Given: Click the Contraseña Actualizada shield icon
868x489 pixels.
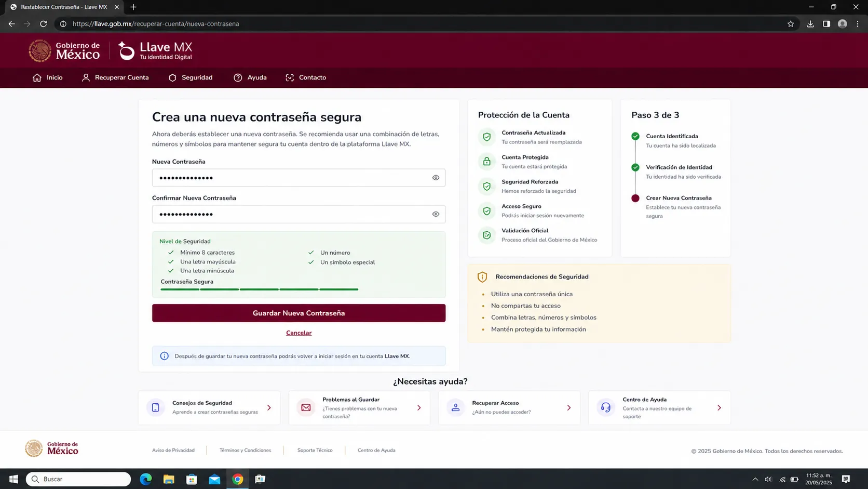Looking at the screenshot, I should click(x=486, y=137).
